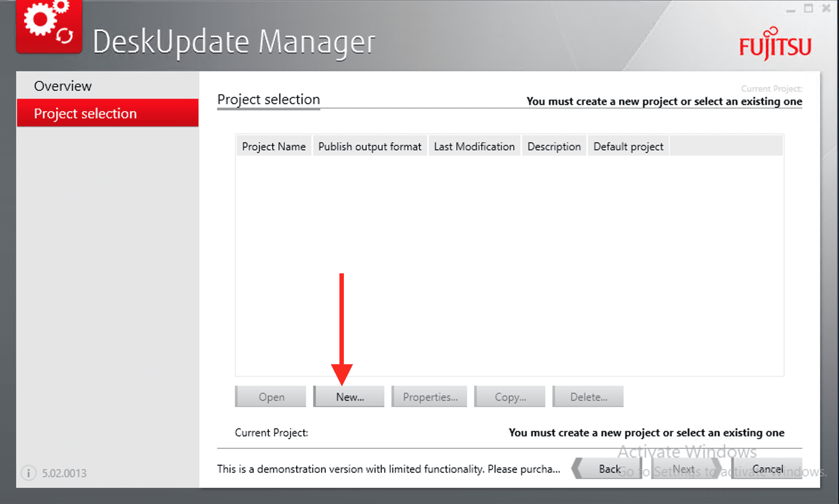Screen dimensions: 839x504
Task: Go Back to the previous step
Action: pos(609,469)
